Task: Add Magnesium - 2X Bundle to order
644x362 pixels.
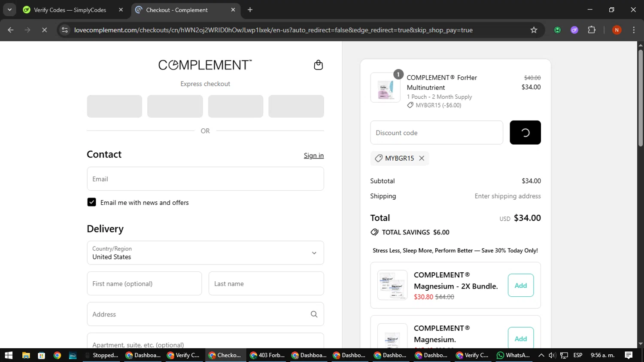Action: point(521,286)
